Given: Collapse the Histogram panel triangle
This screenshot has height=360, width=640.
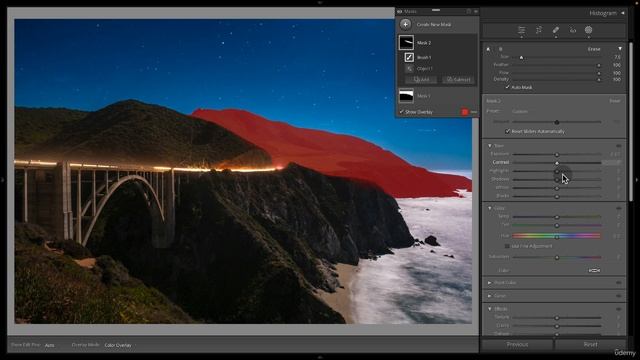Looking at the screenshot, I should click(x=623, y=13).
